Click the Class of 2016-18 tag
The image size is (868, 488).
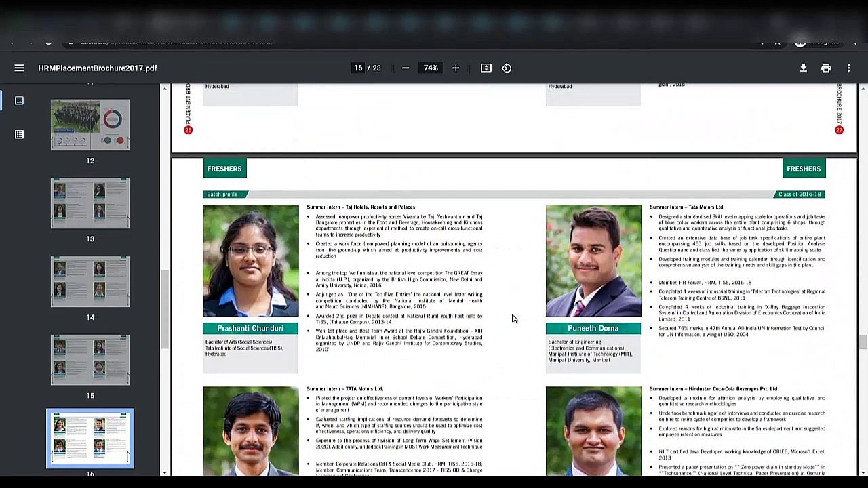[800, 195]
